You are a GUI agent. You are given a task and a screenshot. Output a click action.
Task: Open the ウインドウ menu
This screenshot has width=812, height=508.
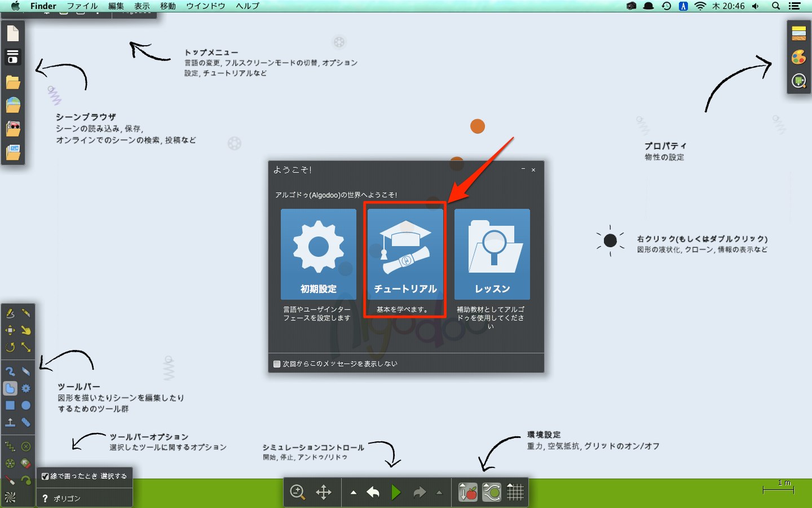tap(206, 6)
